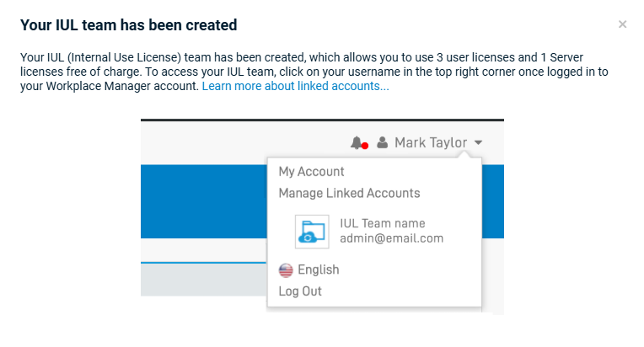This screenshot has height=347, width=644.
Task: Click the notification bell icon
Action: 357,142
